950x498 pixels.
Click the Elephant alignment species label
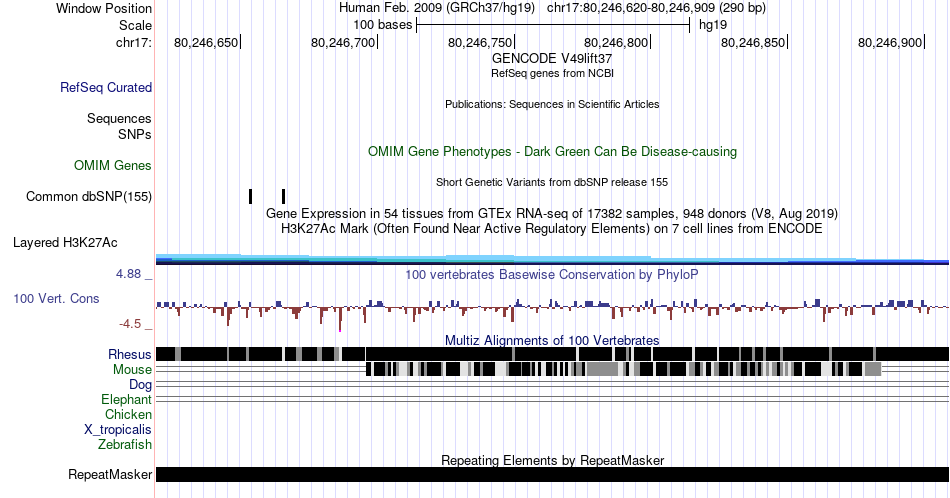[127, 399]
